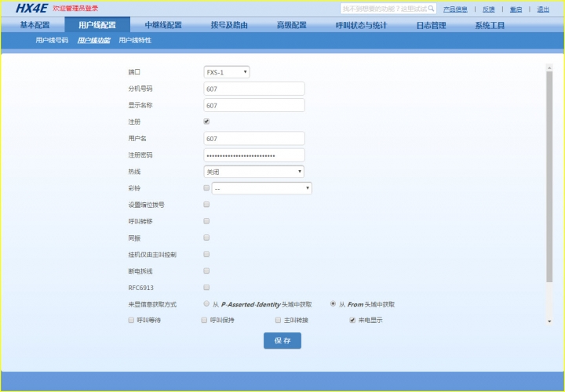Open the 用户线配置 tab
This screenshot has height=392, width=565.
(97, 25)
